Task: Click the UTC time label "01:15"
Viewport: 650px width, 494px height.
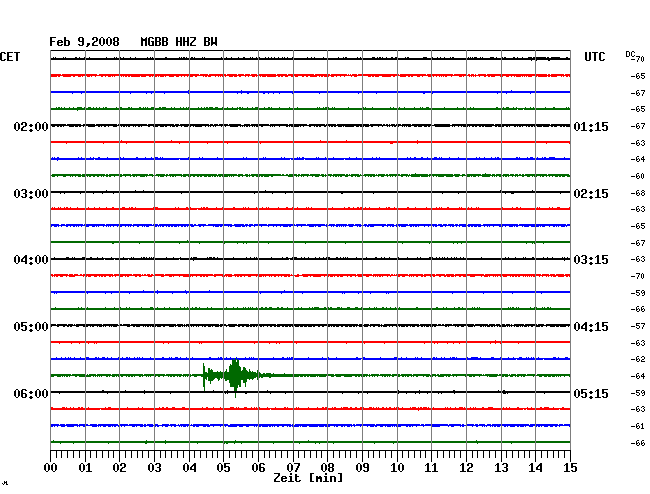Action: [591, 126]
